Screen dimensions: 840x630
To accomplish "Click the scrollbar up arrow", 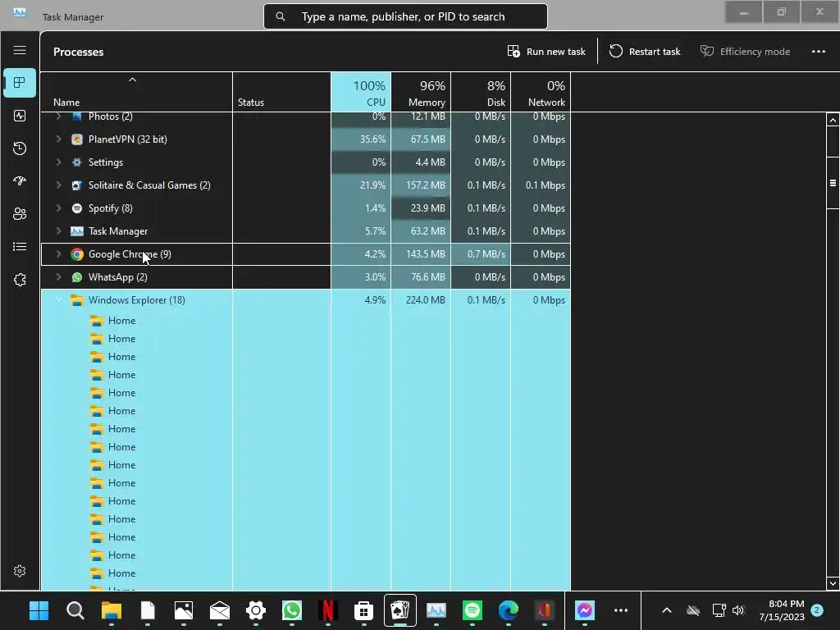I will [833, 121].
